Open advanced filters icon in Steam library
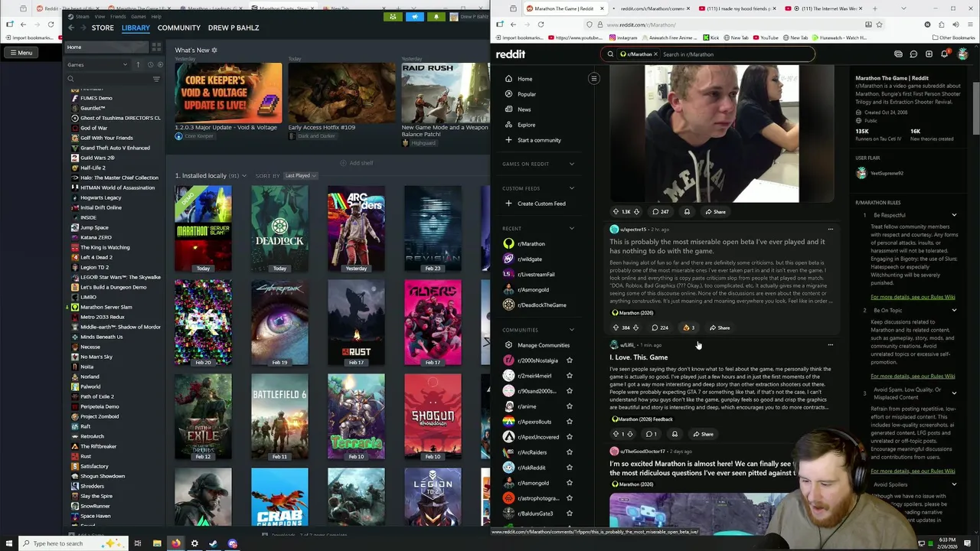980x551 pixels. click(156, 79)
